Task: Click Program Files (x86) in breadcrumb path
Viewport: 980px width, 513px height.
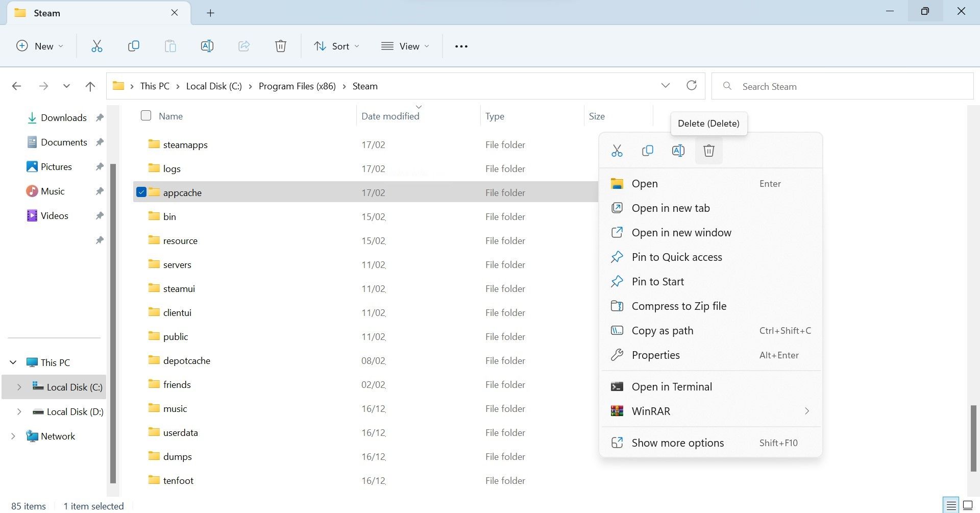Action: point(297,86)
